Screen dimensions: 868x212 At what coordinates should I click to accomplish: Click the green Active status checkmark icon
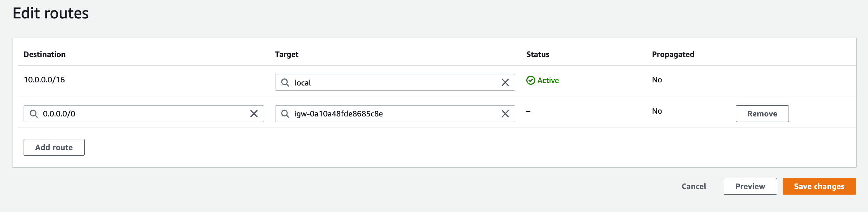531,80
